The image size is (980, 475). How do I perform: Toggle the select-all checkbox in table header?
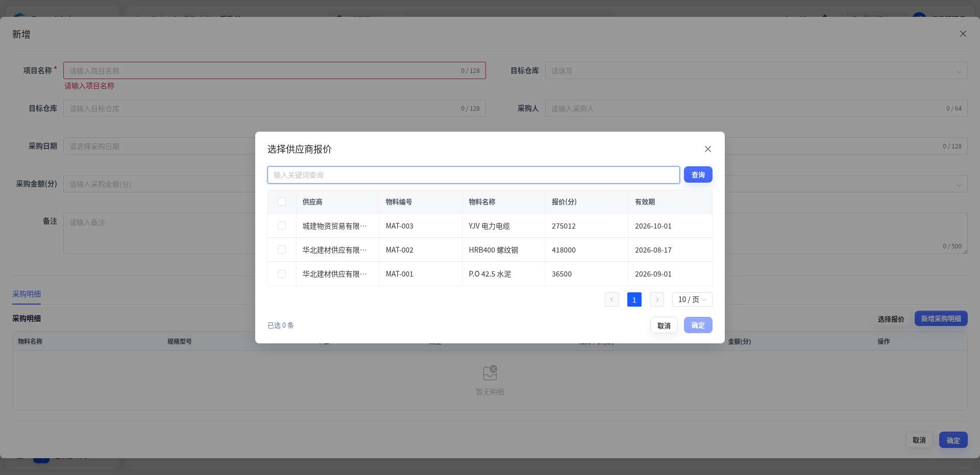[x=282, y=202]
